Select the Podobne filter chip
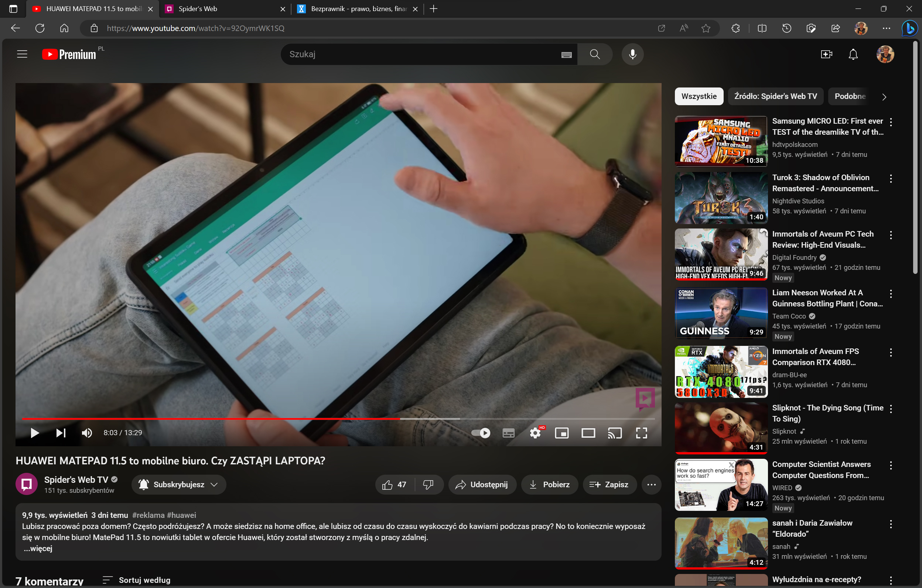The height and width of the screenshot is (588, 922). tap(850, 96)
